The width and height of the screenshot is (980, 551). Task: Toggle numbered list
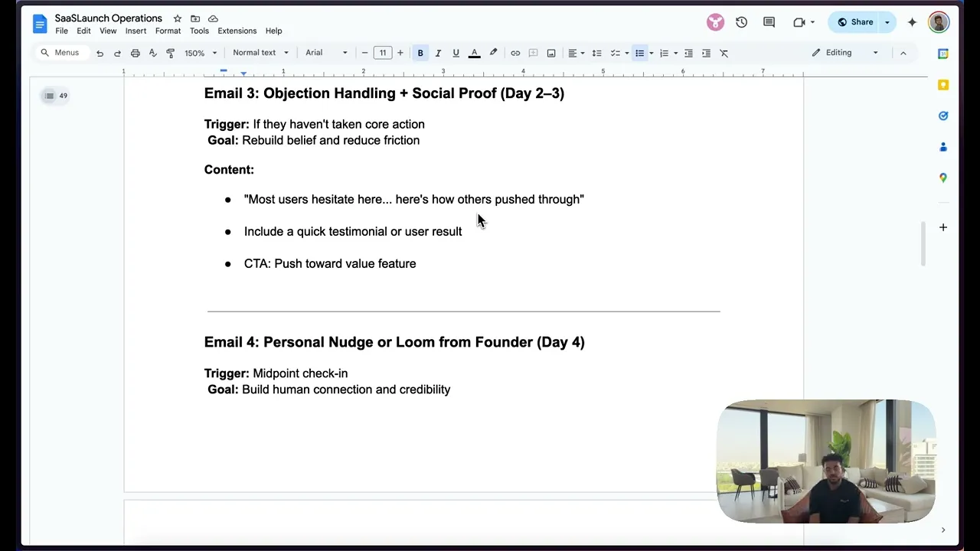click(664, 53)
